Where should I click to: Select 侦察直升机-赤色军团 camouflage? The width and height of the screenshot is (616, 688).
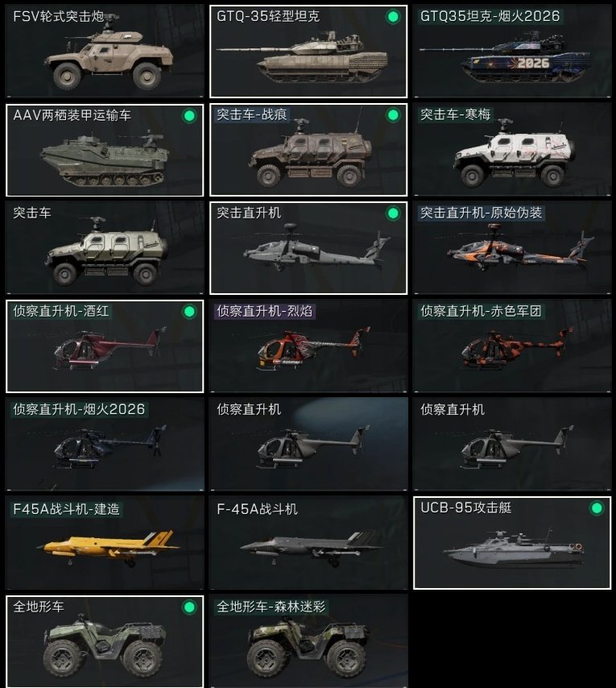click(x=512, y=346)
